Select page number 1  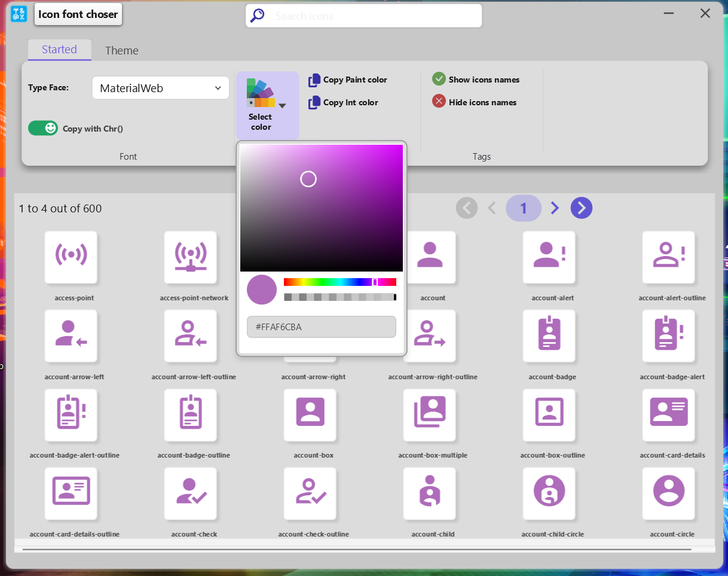coord(524,208)
